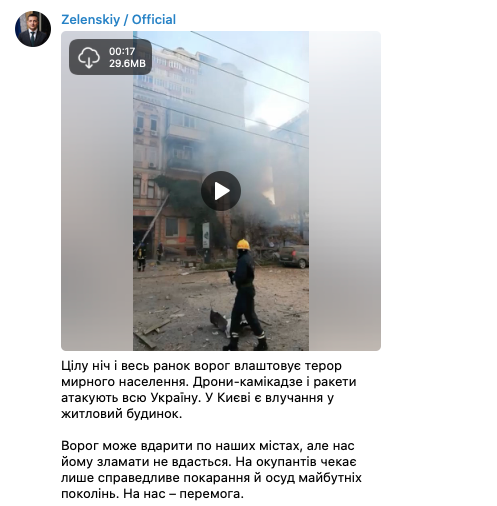Click the firefighters near the ladder in video

click(148, 255)
